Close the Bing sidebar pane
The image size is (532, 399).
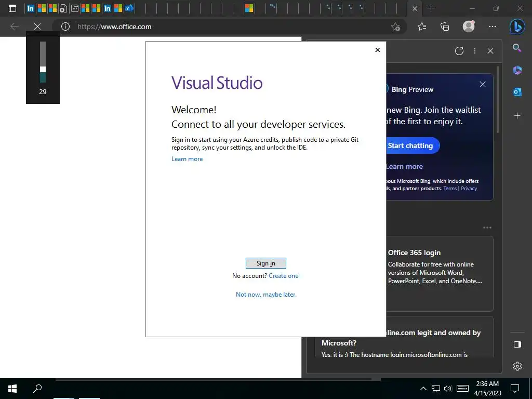pyautogui.click(x=490, y=51)
